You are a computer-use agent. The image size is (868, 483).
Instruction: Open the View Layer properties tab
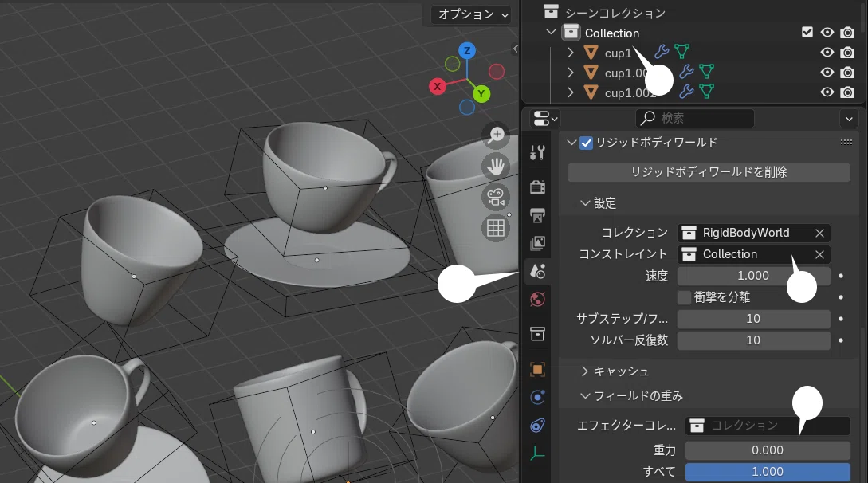click(x=537, y=243)
